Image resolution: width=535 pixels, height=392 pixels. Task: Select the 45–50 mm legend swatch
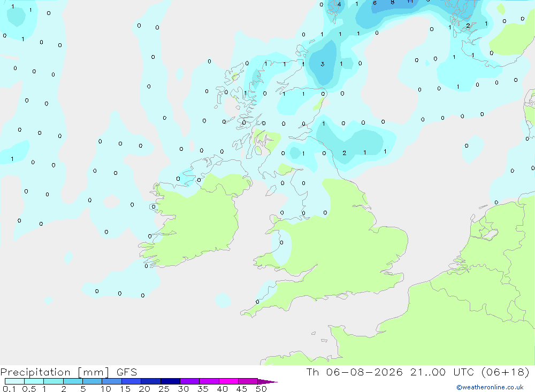[248, 381]
